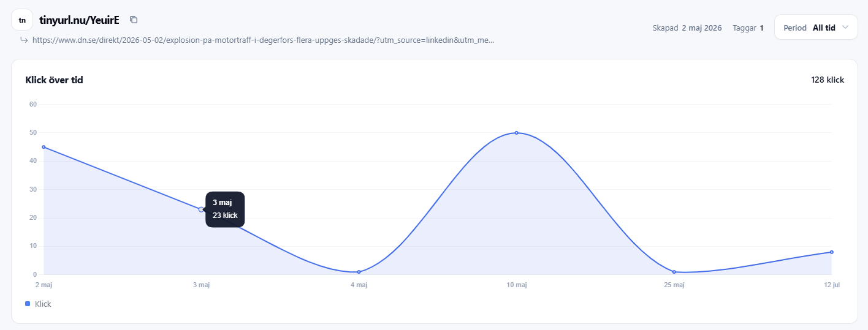Click the 10 maj axis label

click(516, 285)
